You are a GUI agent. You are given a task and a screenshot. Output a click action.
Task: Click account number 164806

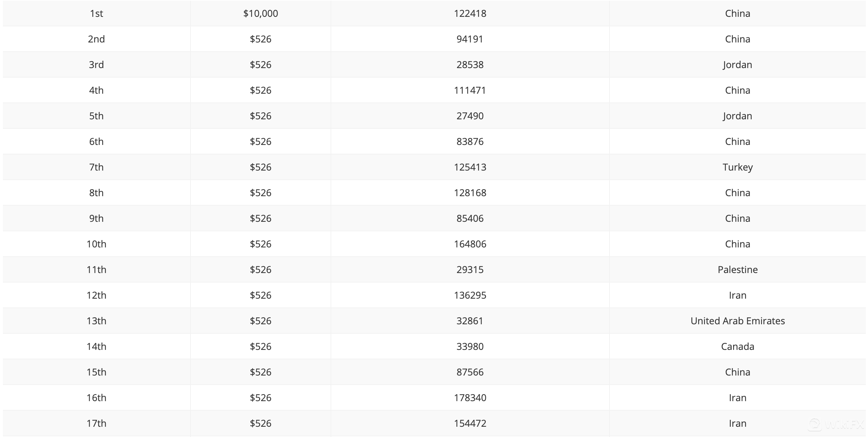tap(470, 244)
